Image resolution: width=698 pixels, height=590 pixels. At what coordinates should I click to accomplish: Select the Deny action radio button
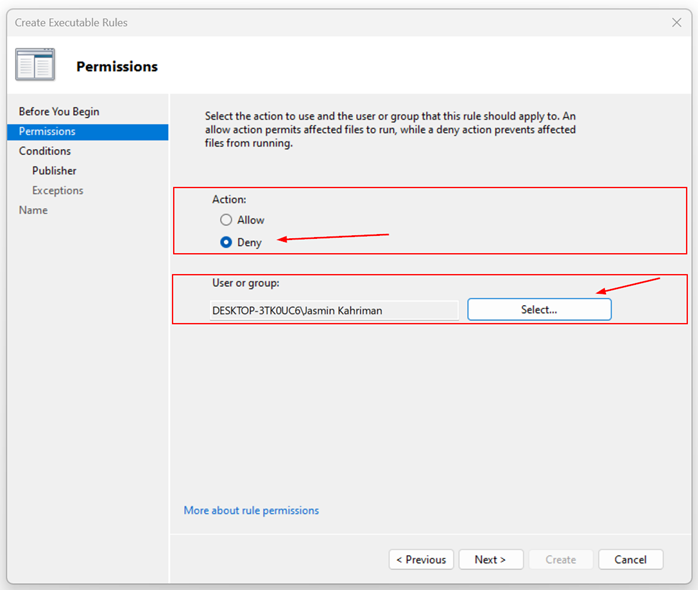[226, 242]
